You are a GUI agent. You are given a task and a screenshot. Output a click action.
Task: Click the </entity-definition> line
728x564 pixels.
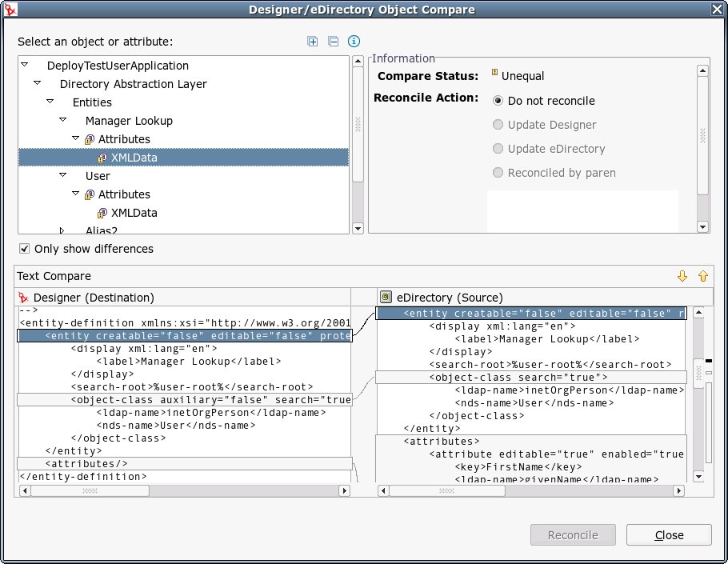83,477
